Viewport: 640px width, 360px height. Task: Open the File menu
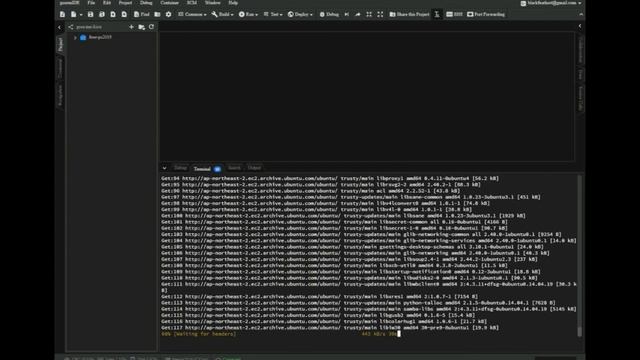point(91,3)
